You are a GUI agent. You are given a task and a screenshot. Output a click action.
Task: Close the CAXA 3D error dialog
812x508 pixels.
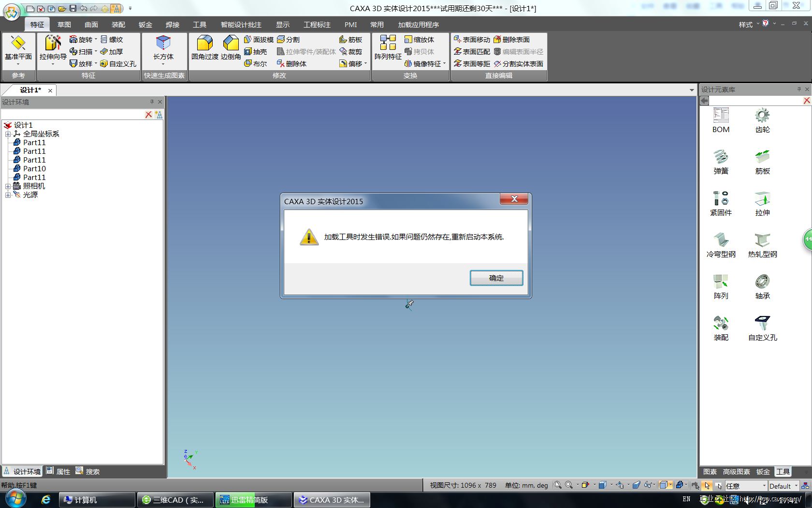514,199
